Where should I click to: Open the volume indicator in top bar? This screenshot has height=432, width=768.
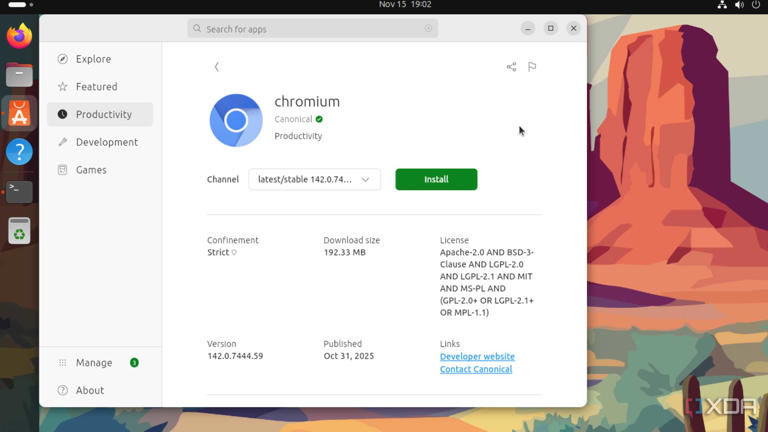click(x=739, y=5)
